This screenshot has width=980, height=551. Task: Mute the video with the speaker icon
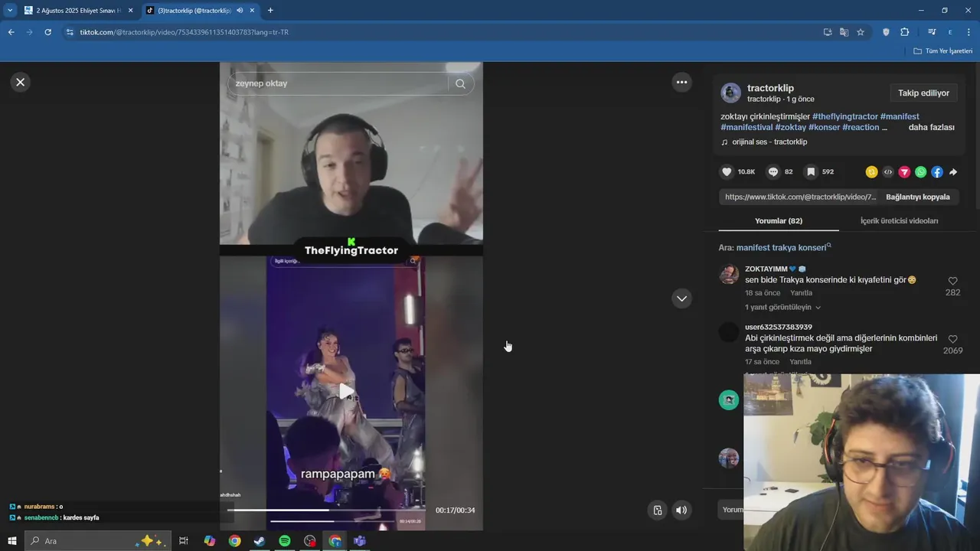[x=681, y=510]
